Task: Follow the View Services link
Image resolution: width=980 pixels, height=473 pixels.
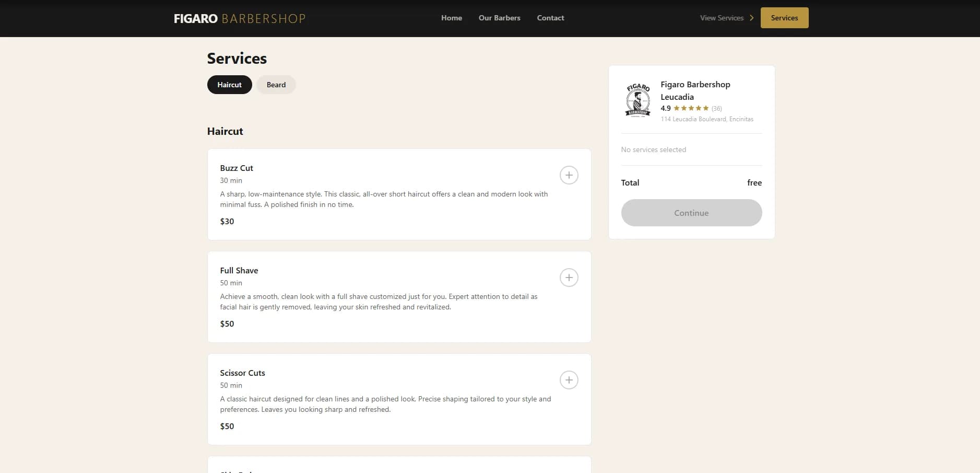Action: (x=722, y=18)
